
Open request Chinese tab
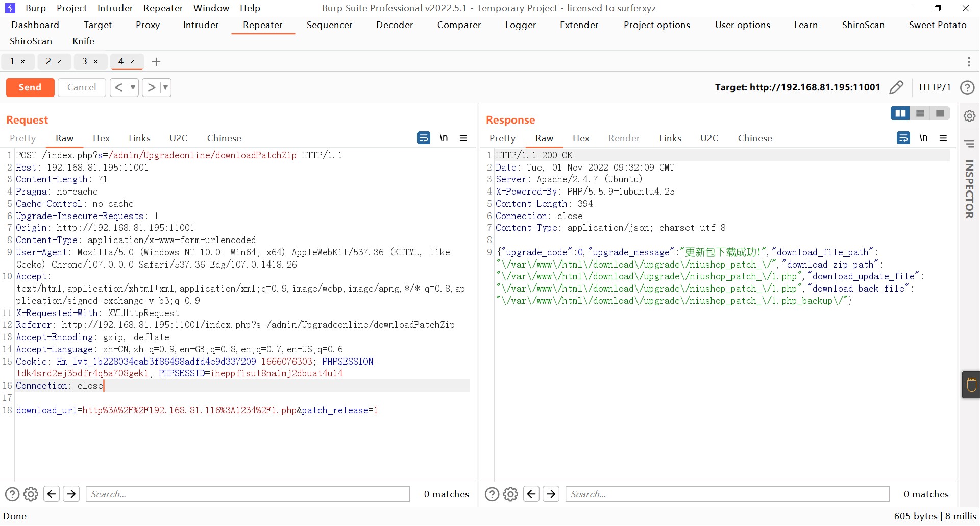click(224, 138)
